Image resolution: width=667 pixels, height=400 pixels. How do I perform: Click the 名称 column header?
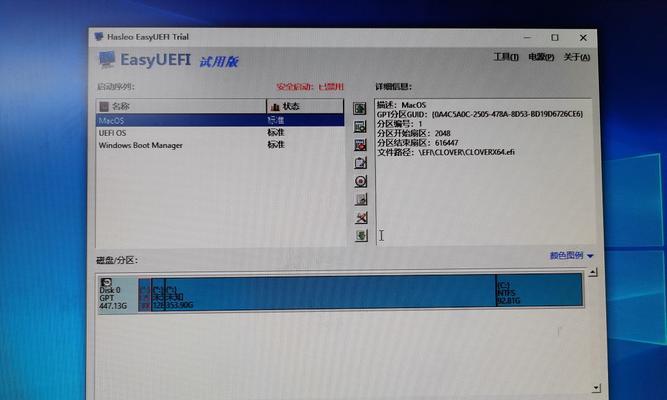click(181, 106)
